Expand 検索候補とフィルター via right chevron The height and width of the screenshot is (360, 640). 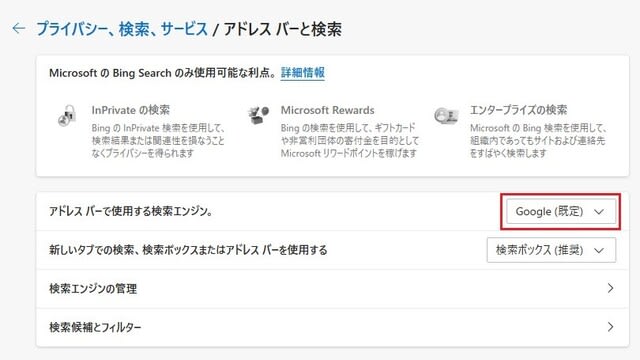pyautogui.click(x=610, y=327)
